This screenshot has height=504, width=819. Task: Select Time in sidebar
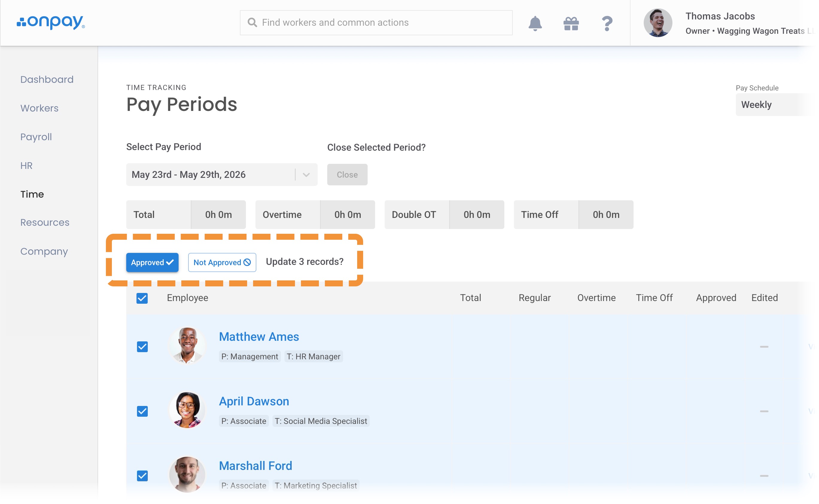point(32,194)
